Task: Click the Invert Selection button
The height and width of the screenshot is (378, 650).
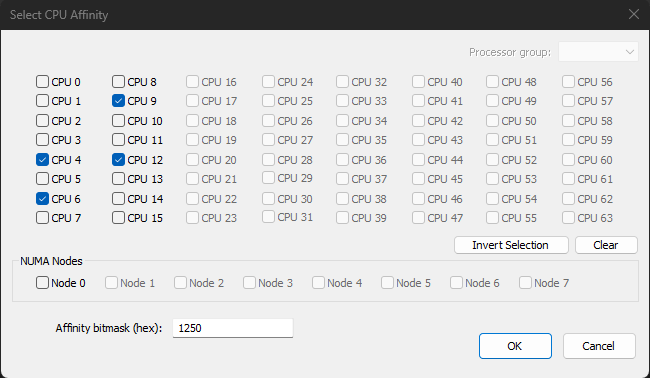Action: [x=511, y=245]
